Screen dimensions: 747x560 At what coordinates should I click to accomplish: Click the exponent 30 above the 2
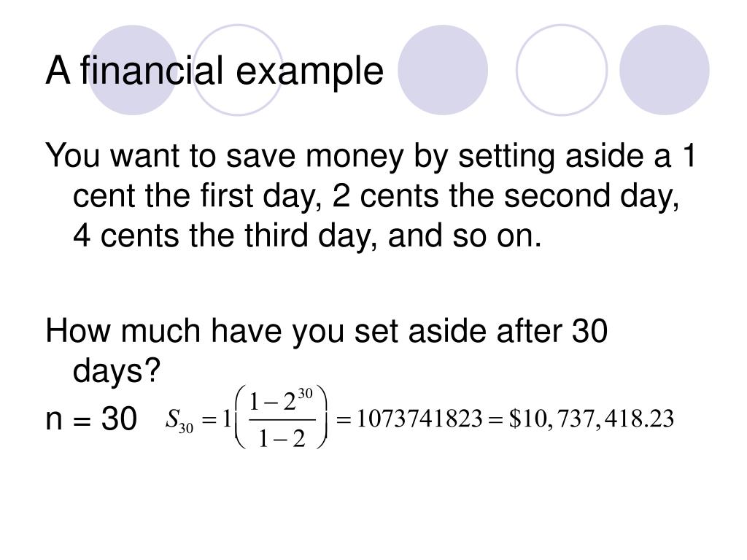[305, 393]
